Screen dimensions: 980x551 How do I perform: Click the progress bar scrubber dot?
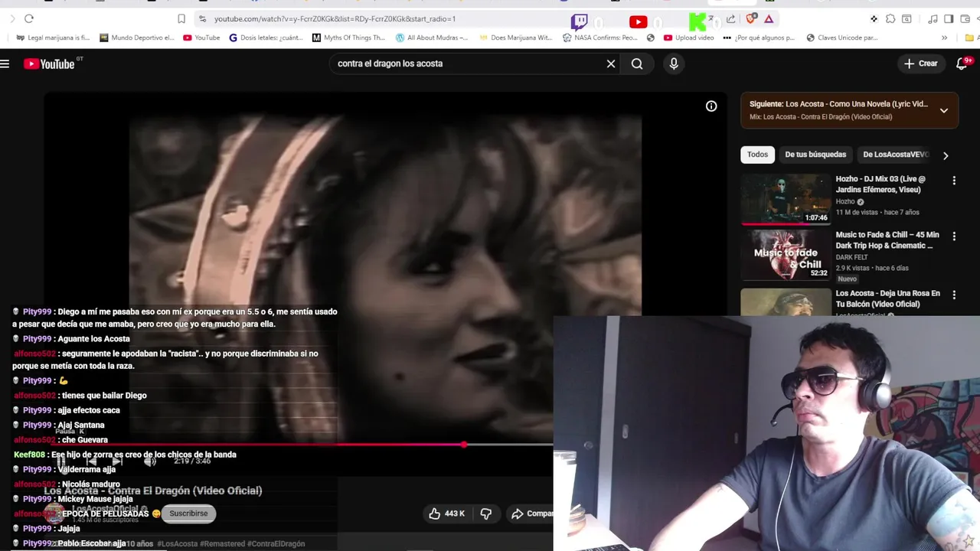pyautogui.click(x=464, y=444)
